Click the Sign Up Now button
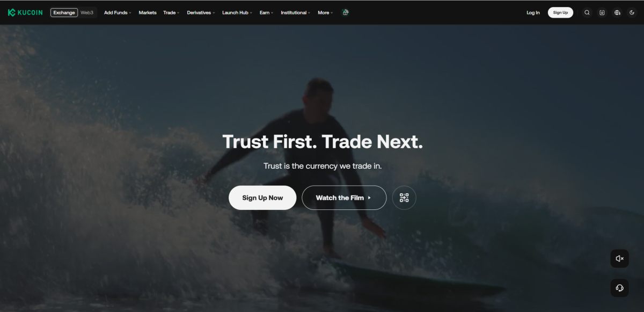Screen dimensions: 644x312 point(262,198)
